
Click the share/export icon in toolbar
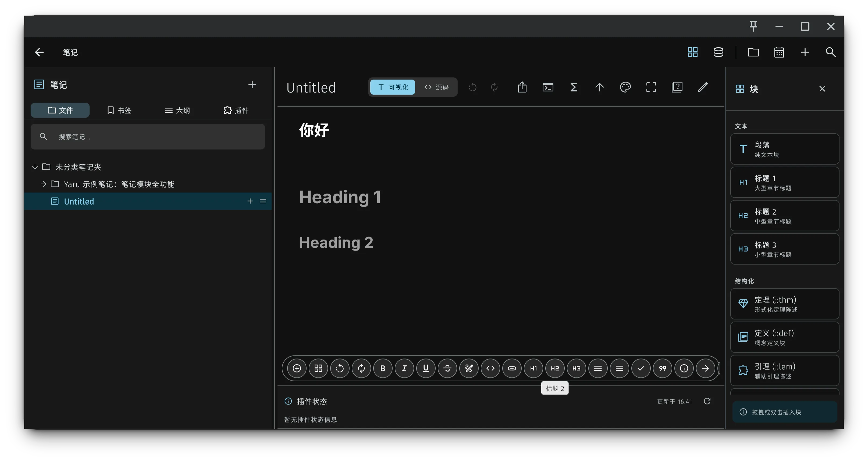[x=522, y=87]
